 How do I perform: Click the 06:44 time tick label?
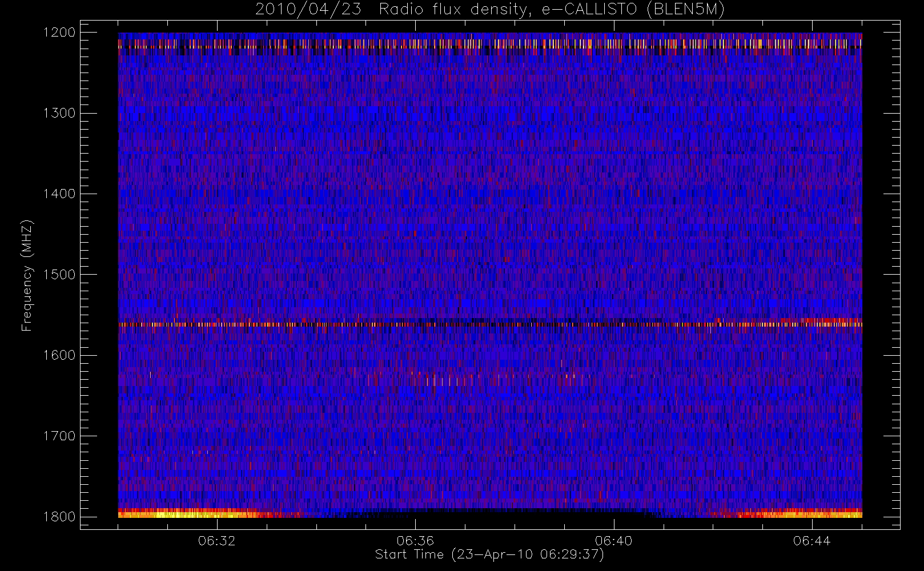point(811,541)
